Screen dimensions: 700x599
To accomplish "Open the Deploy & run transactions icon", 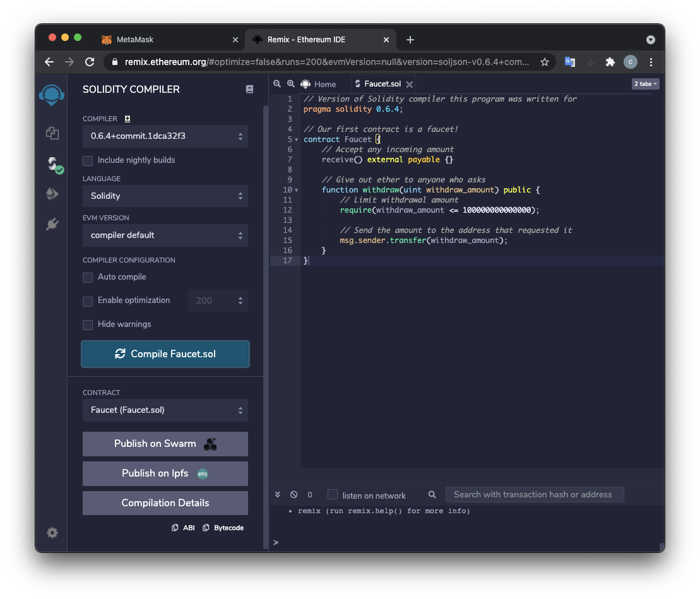I will click(x=52, y=194).
